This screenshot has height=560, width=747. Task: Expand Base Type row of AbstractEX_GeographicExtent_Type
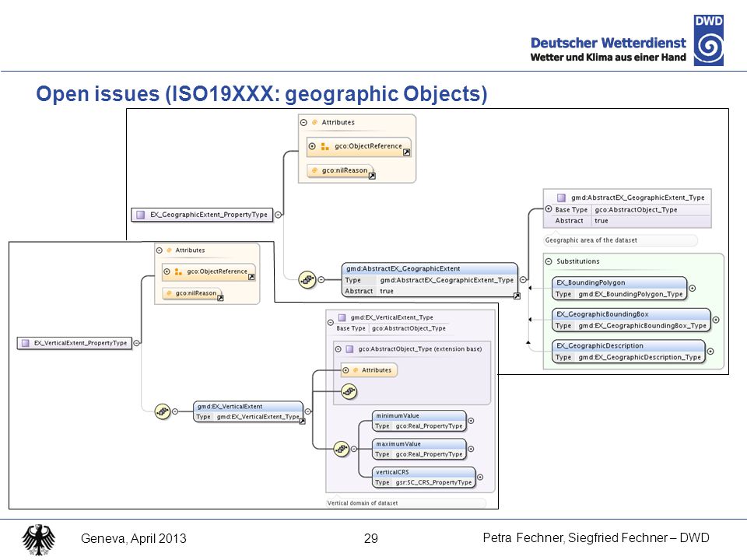point(549,209)
